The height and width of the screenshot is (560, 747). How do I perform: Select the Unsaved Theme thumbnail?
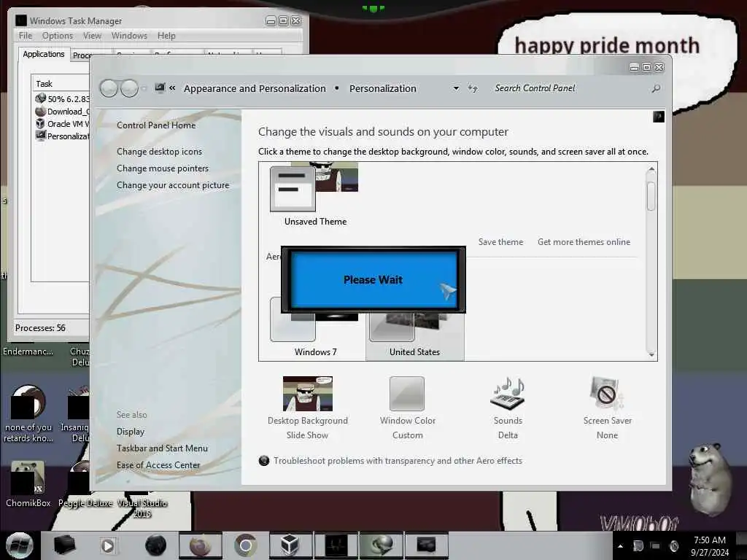(x=315, y=194)
